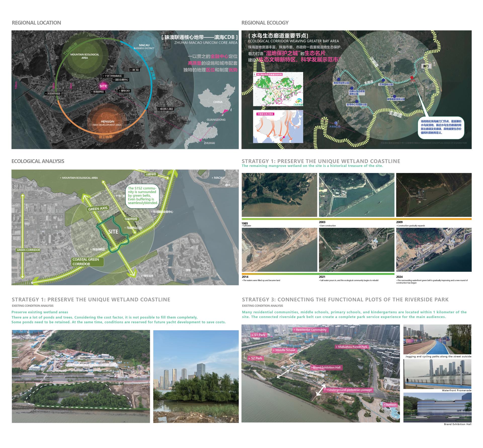
Task: Click the COASTAL GREEN CORRIDOR label box
Action: point(87,262)
